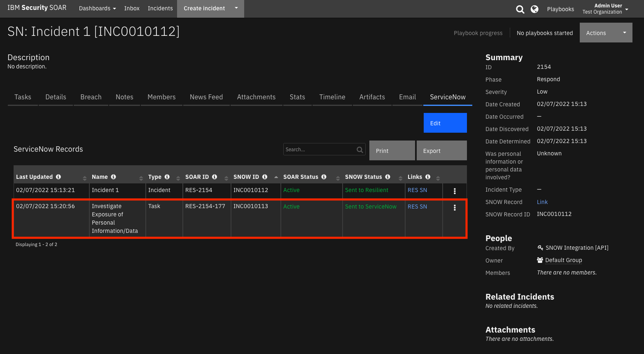Image resolution: width=644 pixels, height=354 pixels.
Task: Open the overflow menu on the Incident 1 row
Action: pyautogui.click(x=455, y=191)
